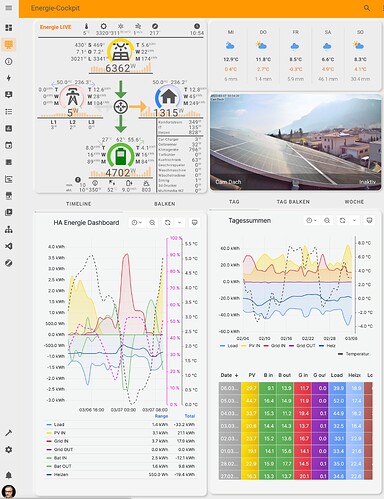Click the thermometer temperature icon
The image size is (384, 499).
[87, 26]
